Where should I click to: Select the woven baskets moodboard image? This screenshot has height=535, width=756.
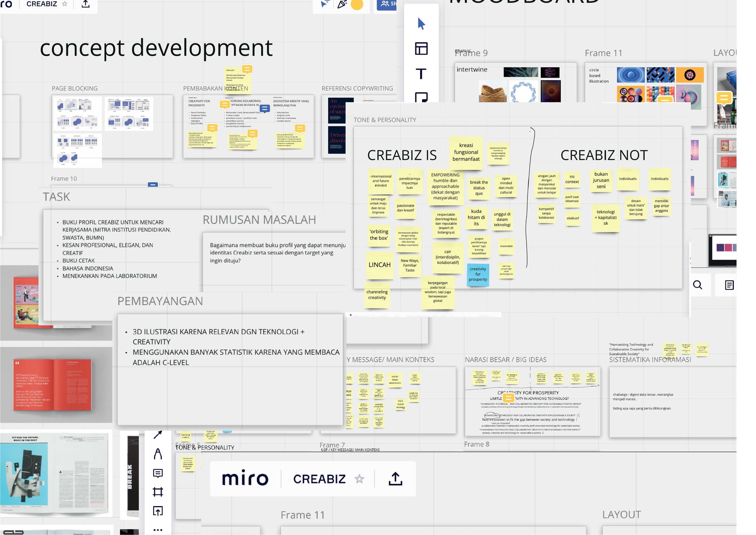click(493, 92)
